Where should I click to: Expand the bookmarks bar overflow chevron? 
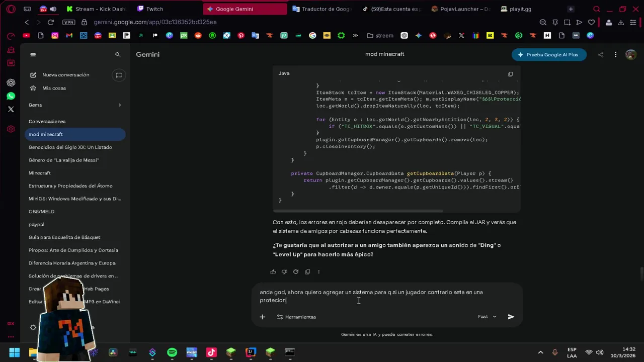(x=356, y=35)
